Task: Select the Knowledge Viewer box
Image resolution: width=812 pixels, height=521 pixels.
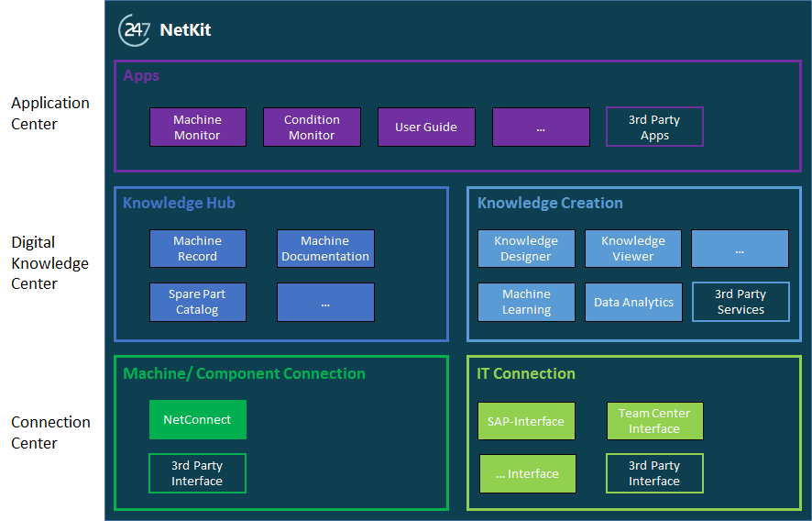Action: 632,249
